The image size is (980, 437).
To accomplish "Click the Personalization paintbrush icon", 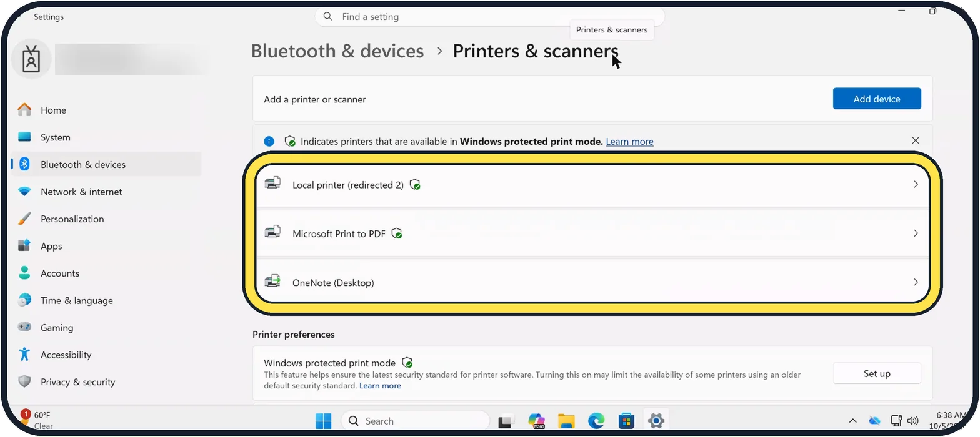I will (24, 219).
